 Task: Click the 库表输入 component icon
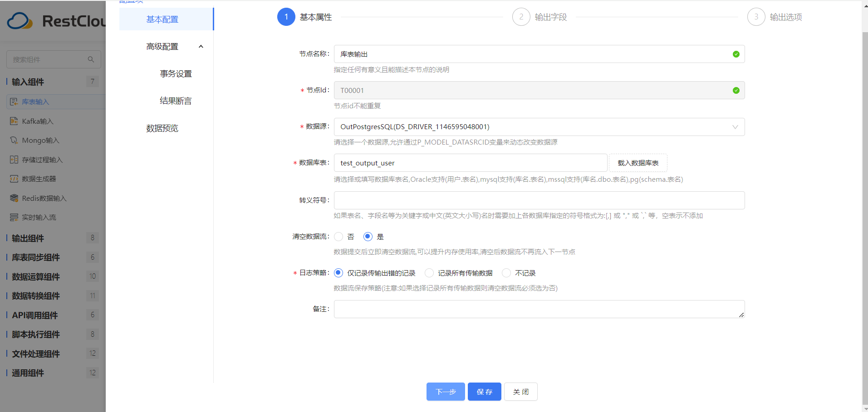point(14,102)
